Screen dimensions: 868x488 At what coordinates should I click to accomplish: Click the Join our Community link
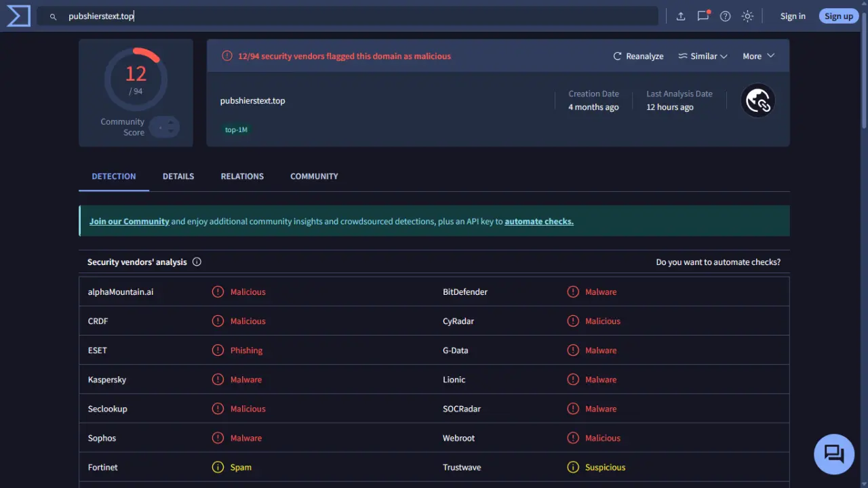click(130, 221)
